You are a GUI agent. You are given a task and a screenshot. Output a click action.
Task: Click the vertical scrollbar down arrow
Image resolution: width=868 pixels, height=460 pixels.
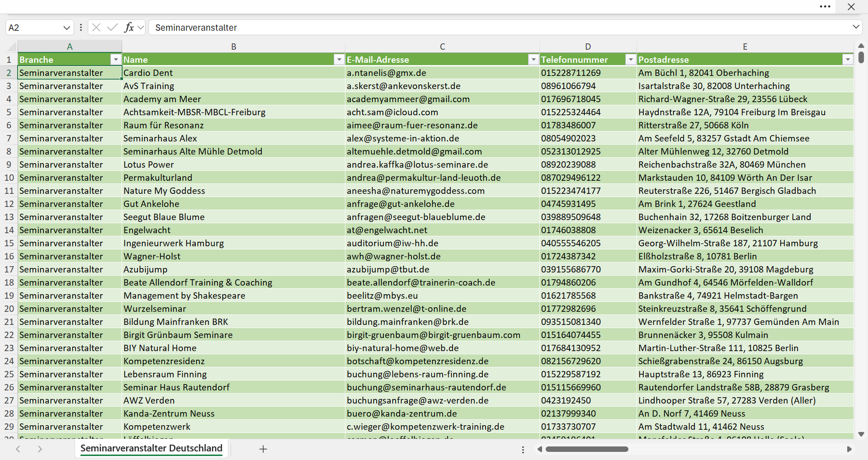861,434
